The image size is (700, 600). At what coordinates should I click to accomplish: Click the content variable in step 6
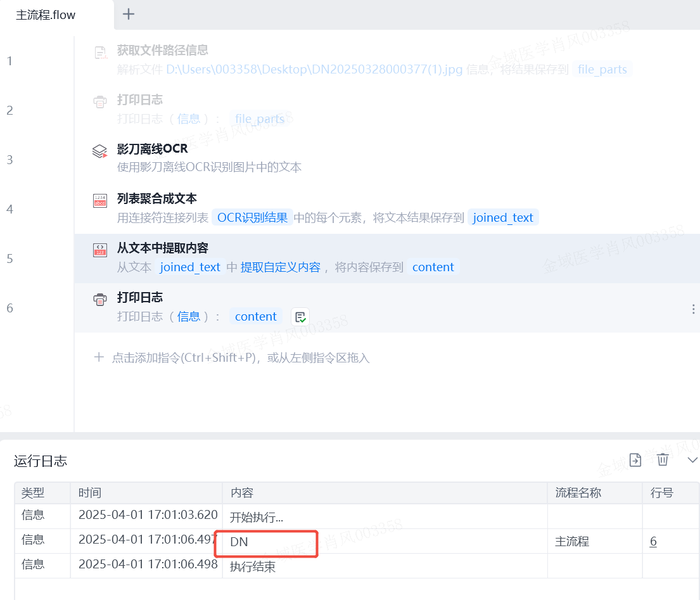pos(256,317)
